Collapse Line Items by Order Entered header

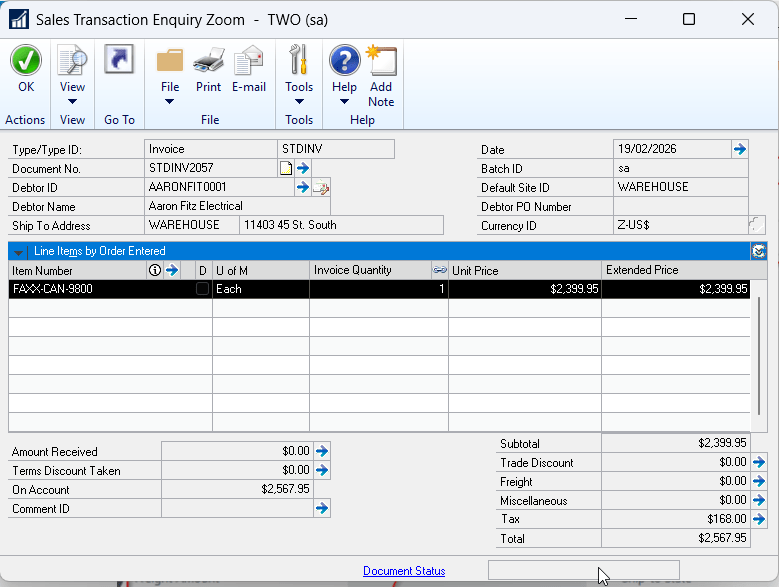pyautogui.click(x=18, y=251)
